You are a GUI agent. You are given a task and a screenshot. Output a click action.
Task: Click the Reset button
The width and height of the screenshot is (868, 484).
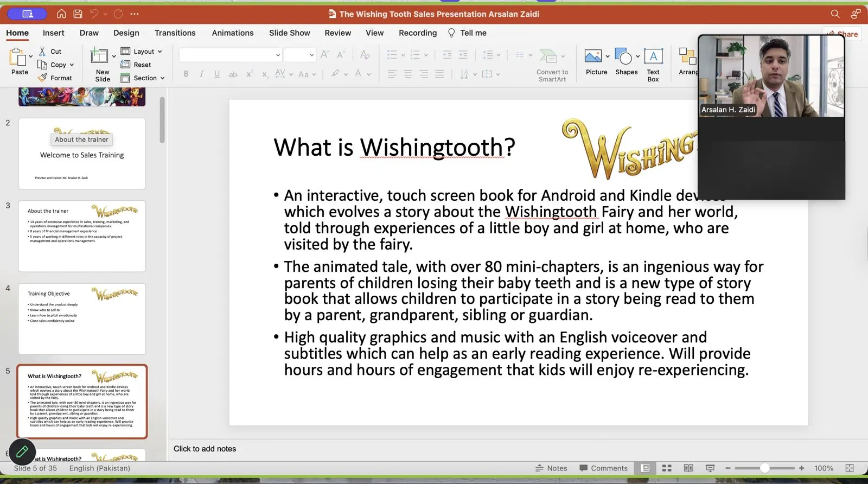(136, 65)
